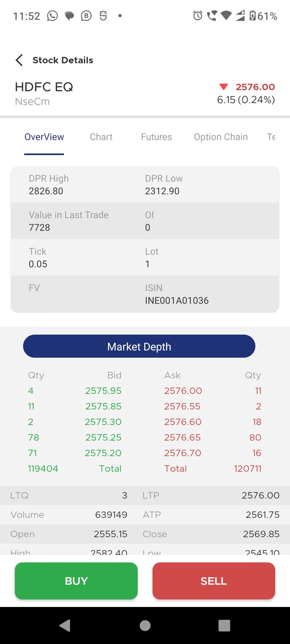Select the OverView tab
Viewport: 290px width, 644px height.
point(44,137)
